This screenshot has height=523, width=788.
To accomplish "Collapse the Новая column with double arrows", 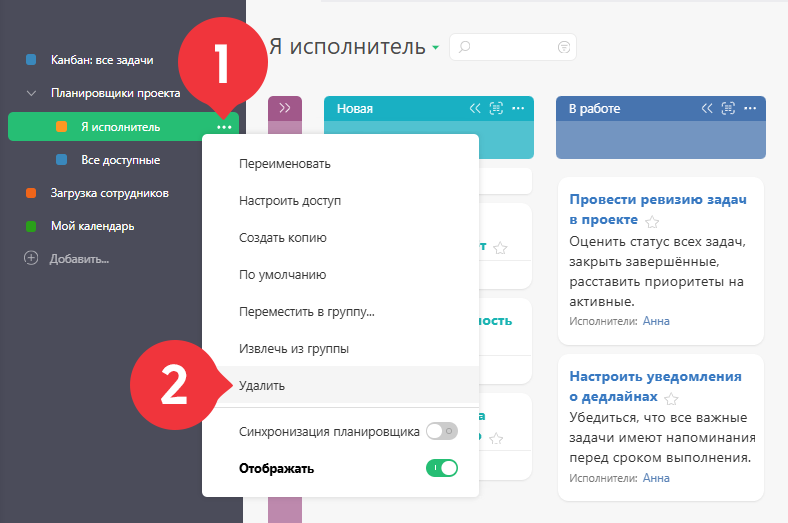I will pos(475,108).
